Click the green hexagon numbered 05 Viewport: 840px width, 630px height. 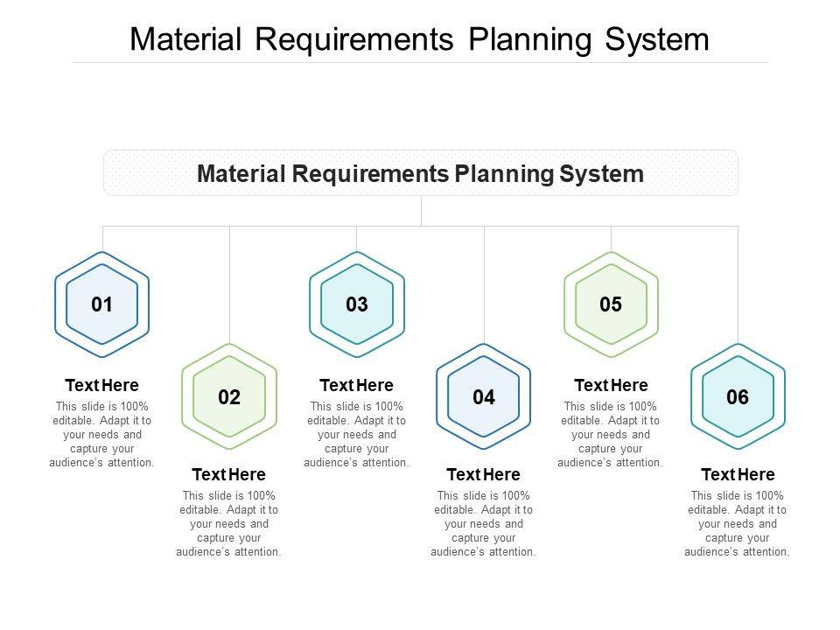pos(611,305)
